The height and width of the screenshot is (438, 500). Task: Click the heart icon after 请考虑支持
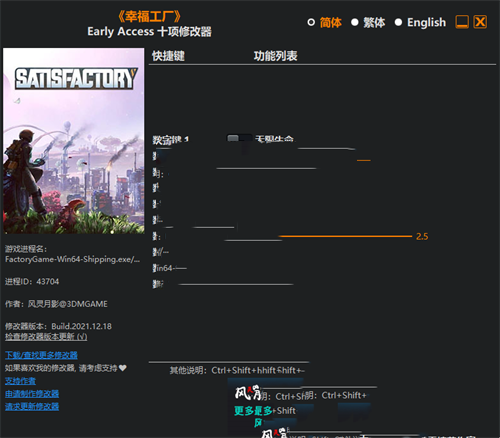[123, 368]
